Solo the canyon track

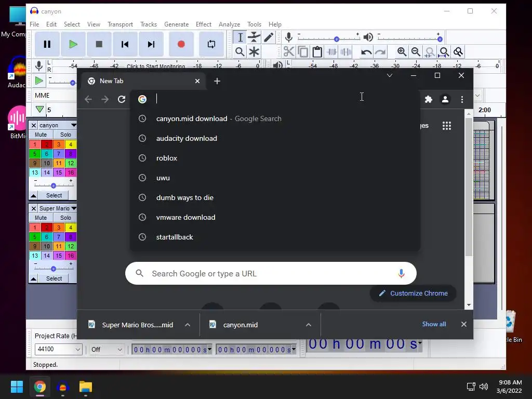pos(65,135)
